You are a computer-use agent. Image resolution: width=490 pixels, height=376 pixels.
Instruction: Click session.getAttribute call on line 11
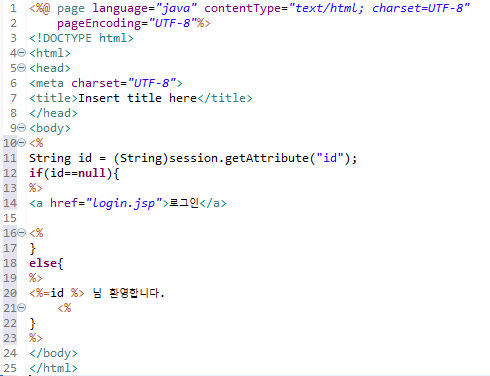(x=263, y=158)
